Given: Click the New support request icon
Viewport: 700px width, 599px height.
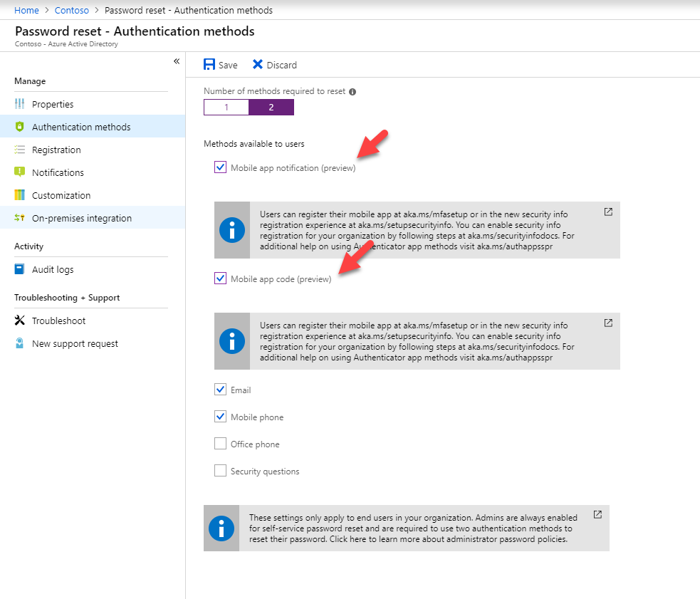Looking at the screenshot, I should point(19,343).
